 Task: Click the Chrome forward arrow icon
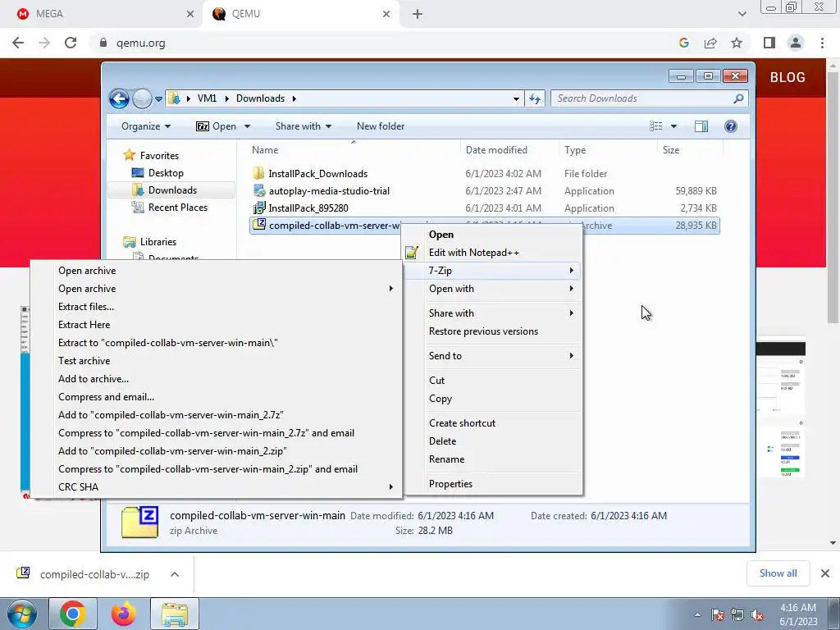[x=44, y=43]
